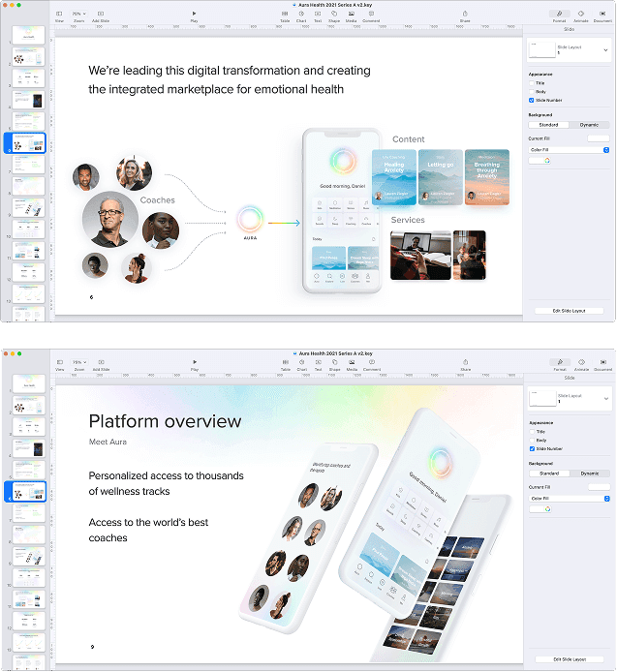This screenshot has height=672, width=617.
Task: Click the Comment icon in the top Keynote window
Action: coord(371,14)
